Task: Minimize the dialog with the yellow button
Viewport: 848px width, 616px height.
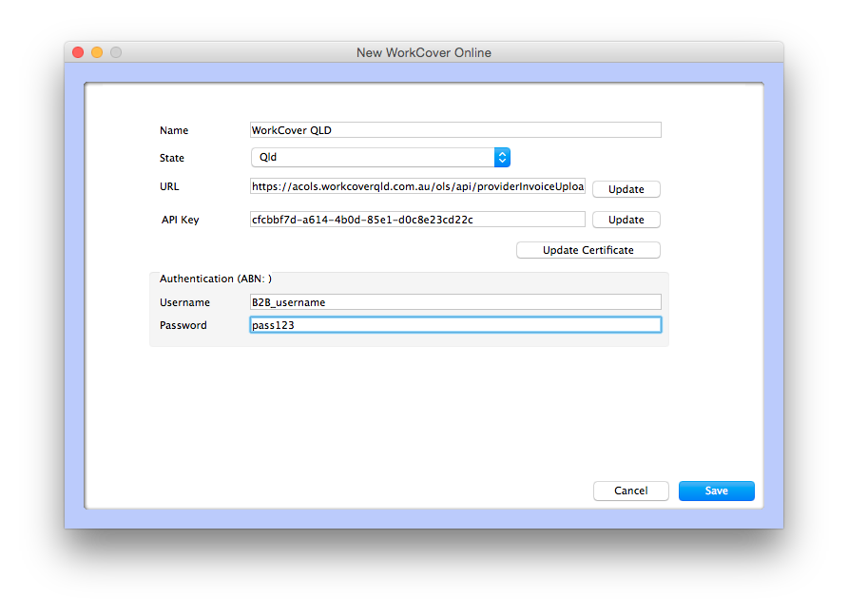Action: tap(96, 52)
